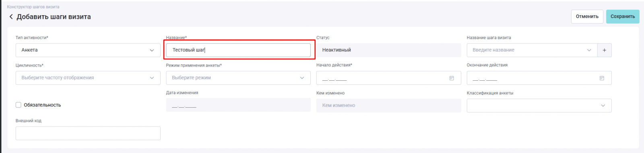Open the Классификация анкеты dropdown

click(x=539, y=106)
